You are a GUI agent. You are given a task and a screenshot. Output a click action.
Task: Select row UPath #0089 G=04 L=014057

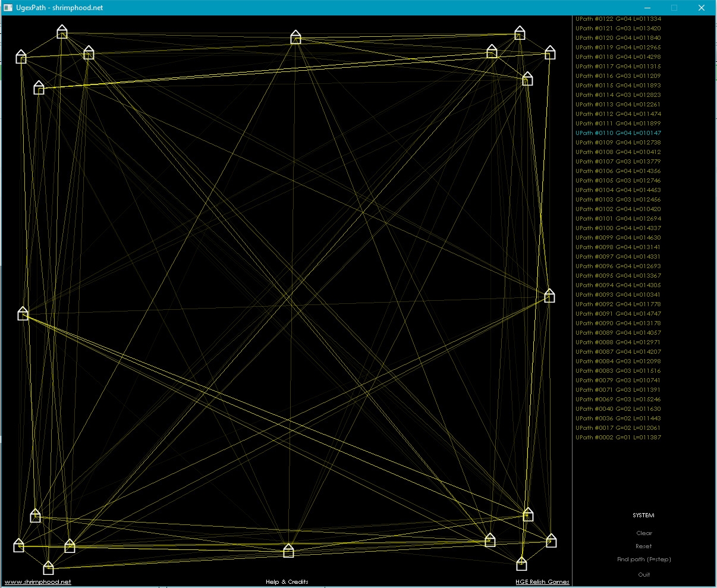(618, 333)
